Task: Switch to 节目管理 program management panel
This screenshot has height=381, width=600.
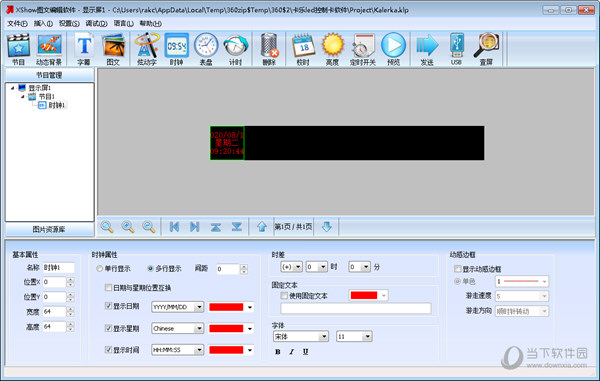Action: pos(49,75)
